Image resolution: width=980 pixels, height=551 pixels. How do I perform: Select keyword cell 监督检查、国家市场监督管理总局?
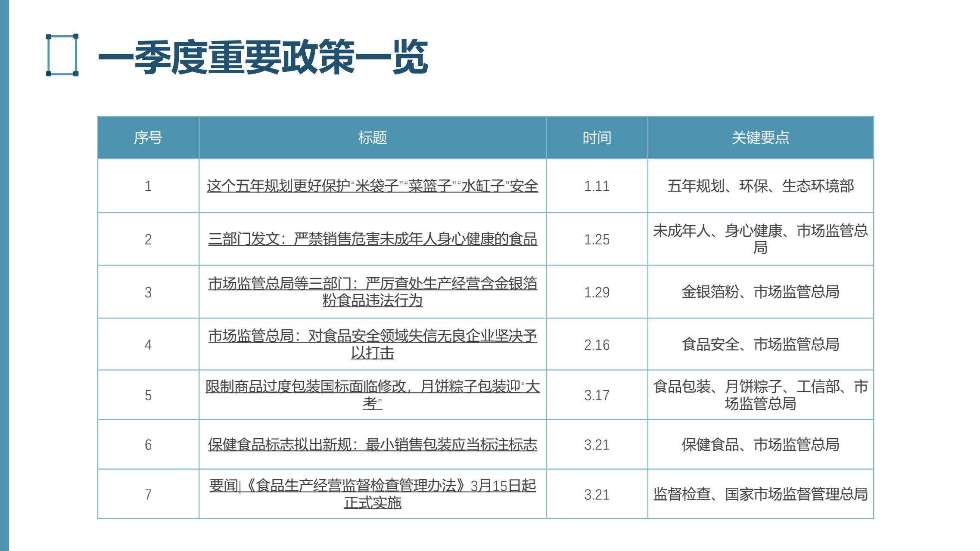(x=760, y=494)
